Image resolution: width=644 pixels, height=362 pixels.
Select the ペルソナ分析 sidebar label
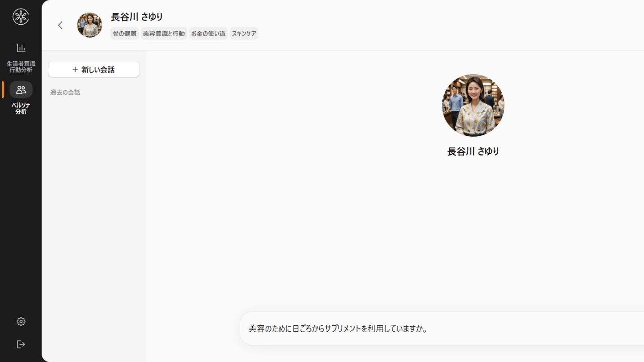click(x=21, y=109)
